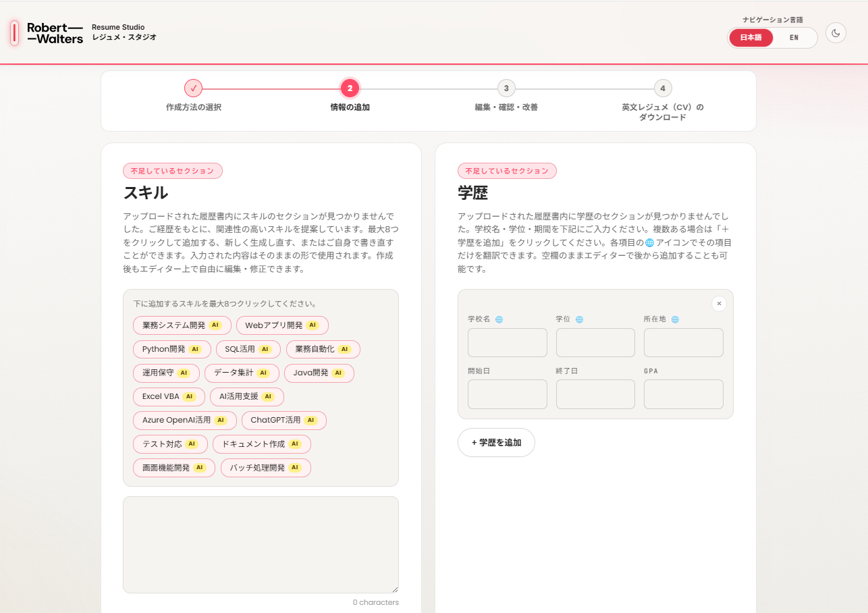Click the 不足しているセクション badge above スキル
868x613 pixels.
pyautogui.click(x=173, y=171)
